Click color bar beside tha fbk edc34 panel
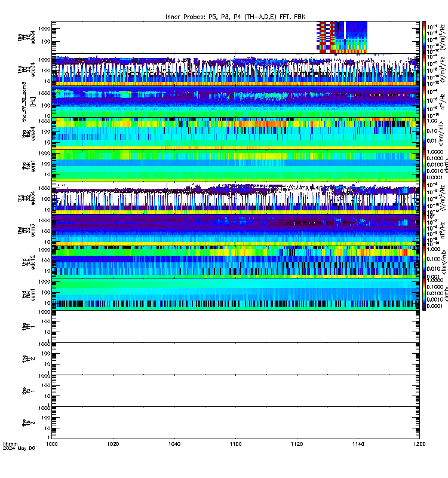This screenshot has width=448, height=478. [x=424, y=134]
